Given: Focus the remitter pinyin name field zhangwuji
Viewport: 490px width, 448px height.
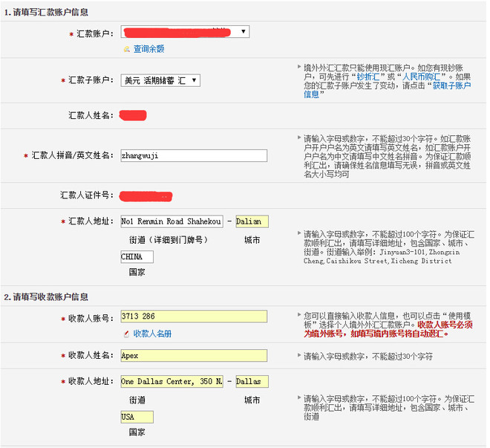Looking at the screenshot, I should 194,155.
